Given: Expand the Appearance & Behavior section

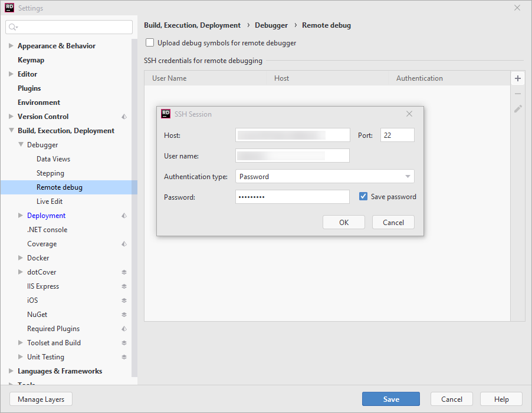Looking at the screenshot, I should [x=10, y=45].
